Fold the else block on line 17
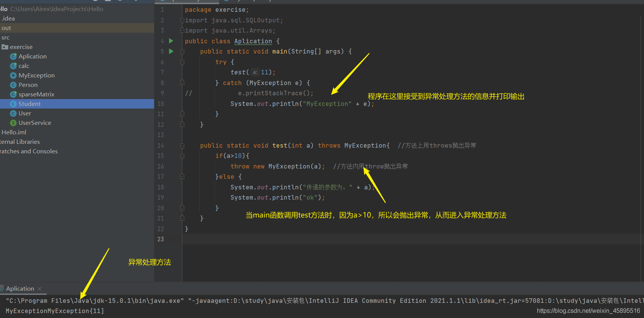The width and height of the screenshot is (644, 318). [x=182, y=176]
